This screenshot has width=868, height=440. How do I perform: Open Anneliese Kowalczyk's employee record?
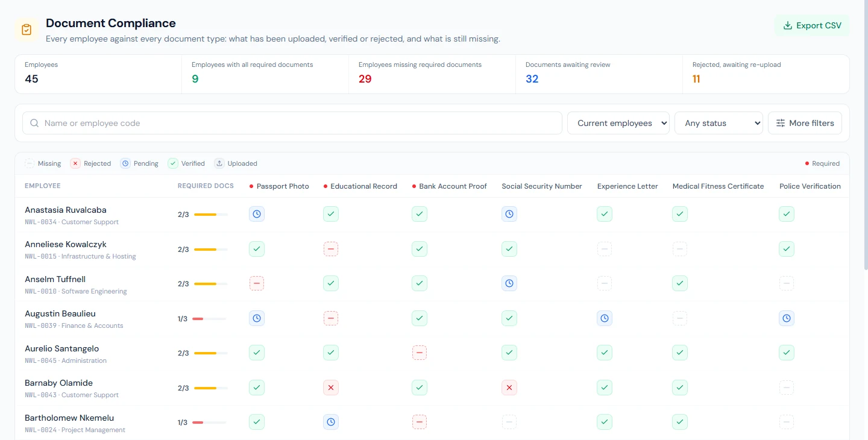[66, 245]
